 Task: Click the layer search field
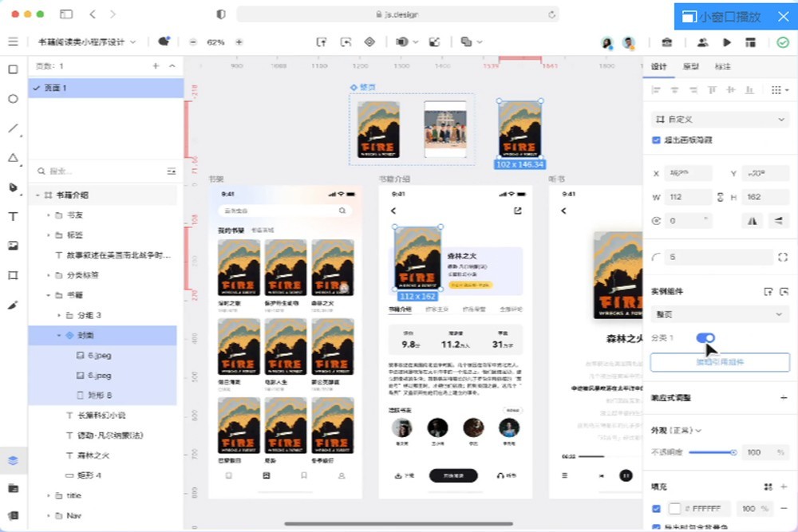pos(101,171)
